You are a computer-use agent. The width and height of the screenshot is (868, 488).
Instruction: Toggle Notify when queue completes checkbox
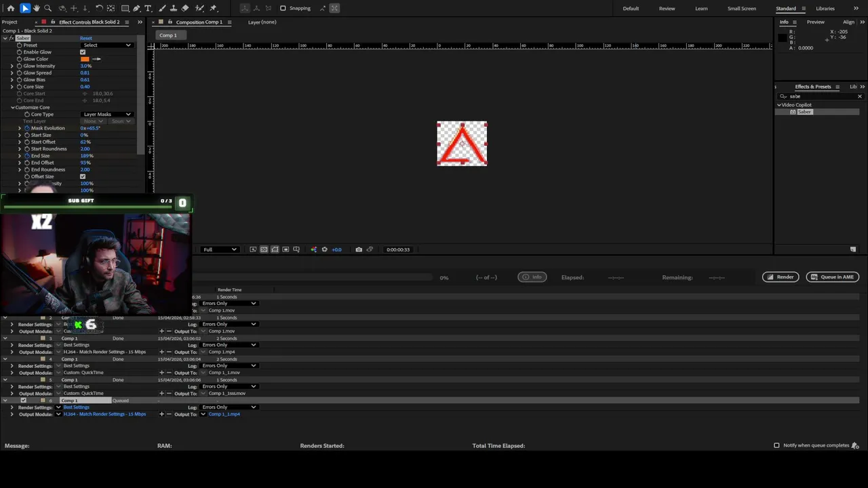[776, 445]
